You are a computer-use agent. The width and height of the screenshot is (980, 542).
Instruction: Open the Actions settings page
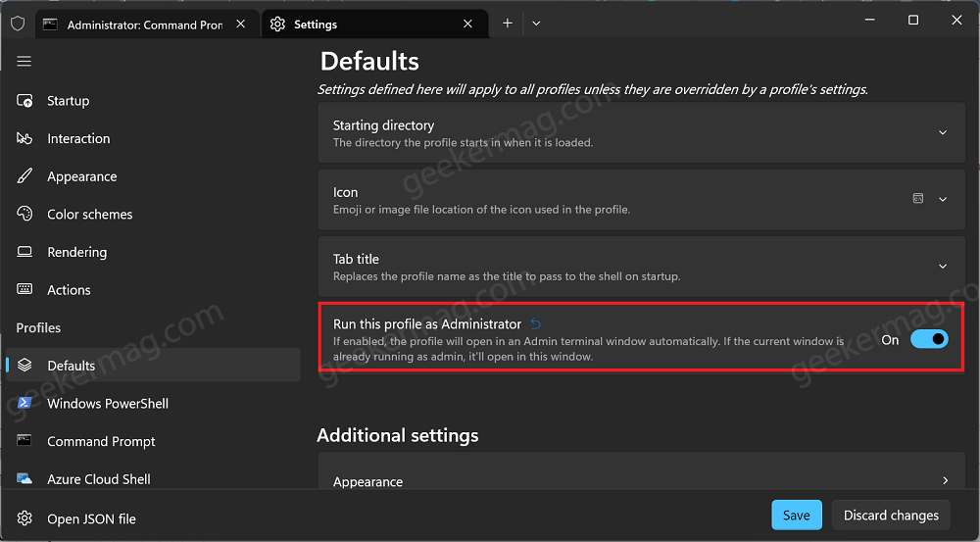[153, 289]
